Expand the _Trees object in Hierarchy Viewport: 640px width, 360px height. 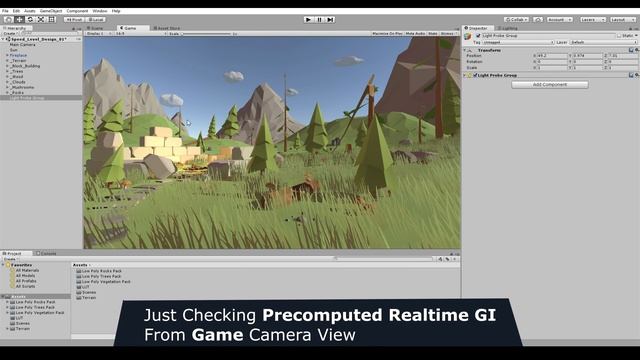pyautogui.click(x=7, y=71)
